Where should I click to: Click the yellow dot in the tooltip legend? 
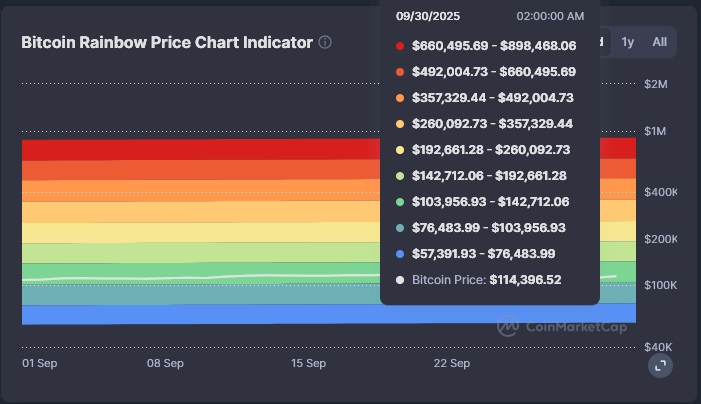point(400,150)
